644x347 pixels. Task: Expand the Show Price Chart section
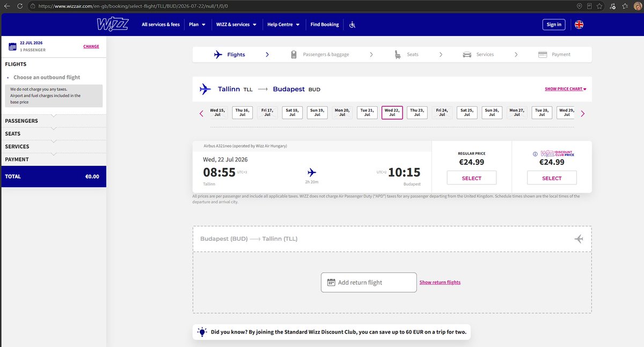coord(565,89)
